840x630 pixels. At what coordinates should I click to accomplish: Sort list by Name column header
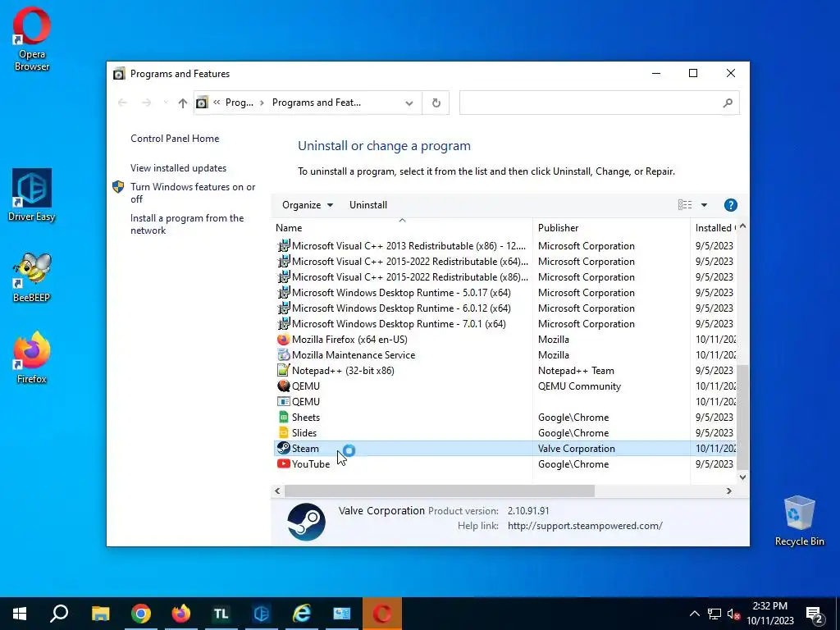click(x=402, y=228)
